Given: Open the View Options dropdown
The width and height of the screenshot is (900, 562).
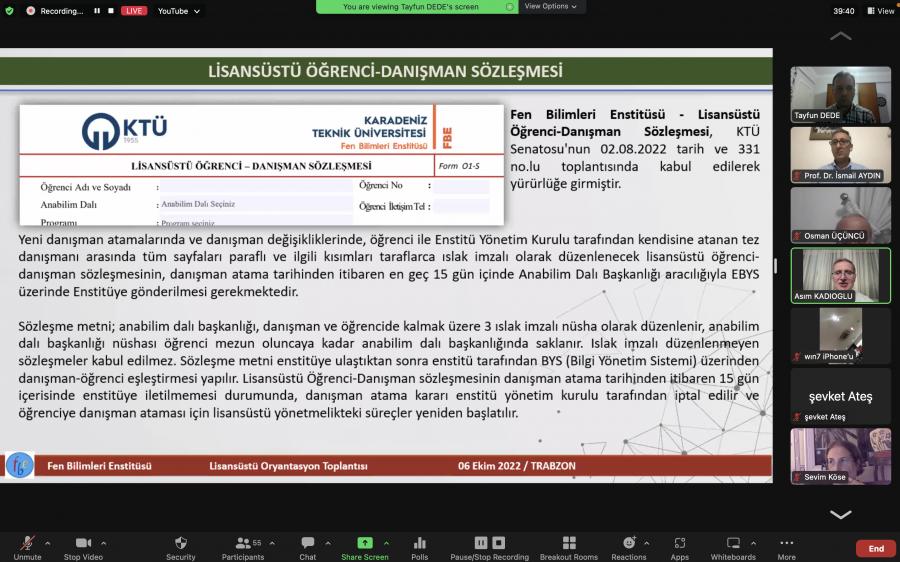Looking at the screenshot, I should 550,6.
